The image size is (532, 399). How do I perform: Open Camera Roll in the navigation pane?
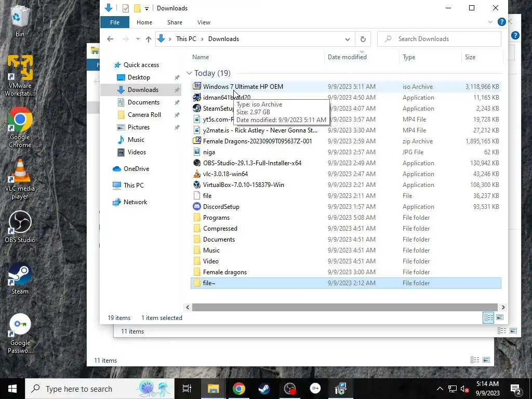point(144,115)
